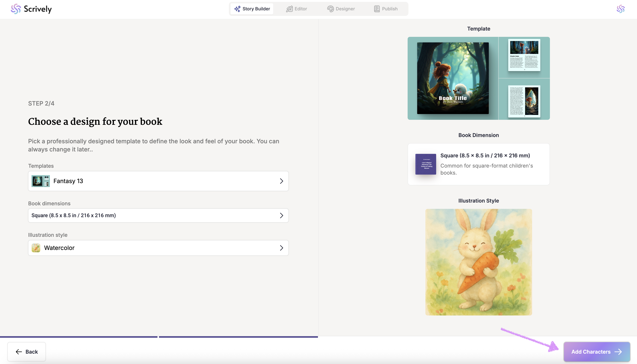Image resolution: width=637 pixels, height=364 pixels.
Task: Go to the Publish tab
Action: coord(386,9)
